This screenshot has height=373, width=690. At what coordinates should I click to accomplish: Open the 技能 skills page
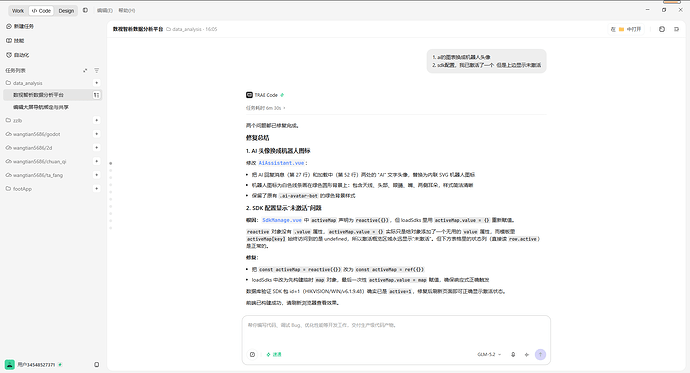[15, 40]
